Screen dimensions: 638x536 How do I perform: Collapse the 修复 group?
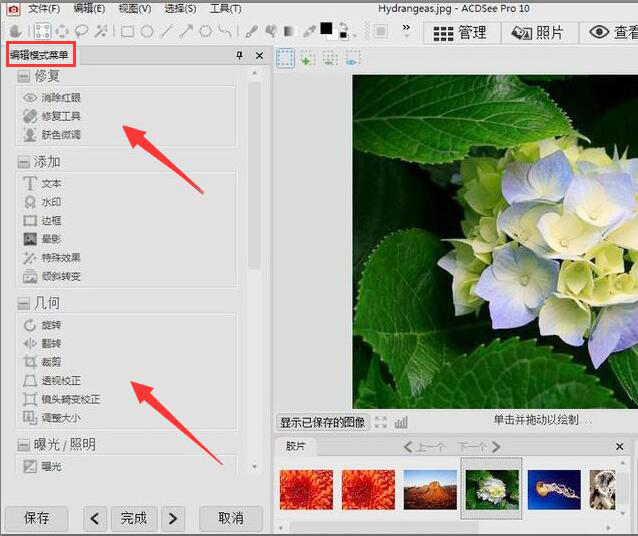click(24, 76)
